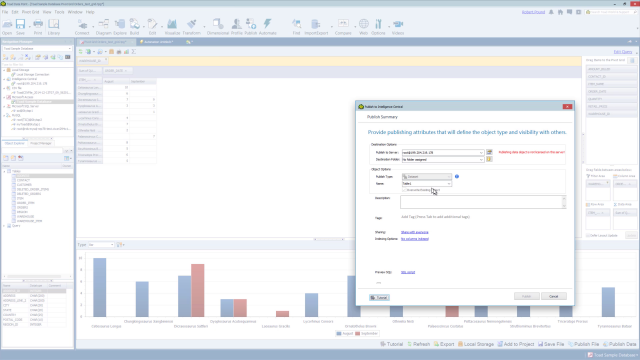The height and width of the screenshot is (360, 640).
Task: Click the Publish toolbar icon
Action: pos(251,27)
